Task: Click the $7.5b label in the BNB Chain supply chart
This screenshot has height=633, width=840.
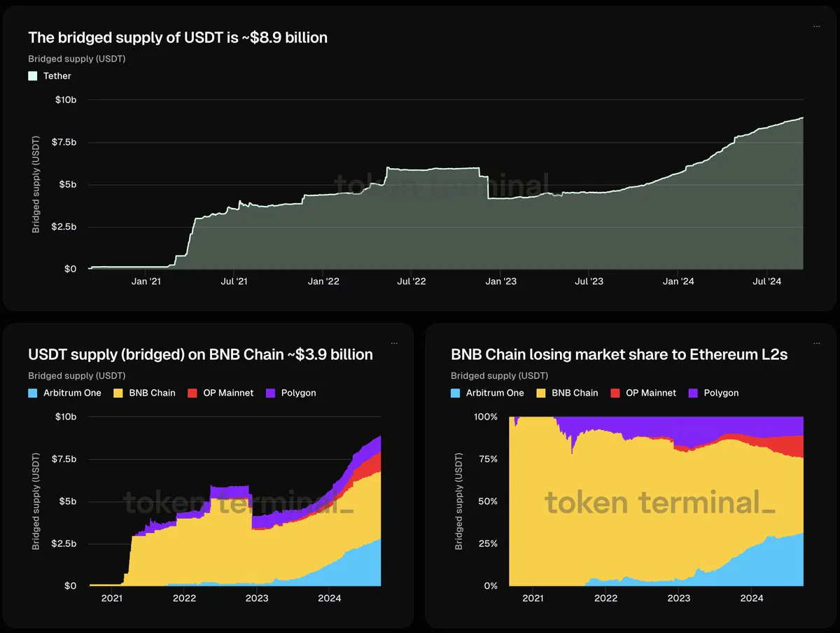Action: [x=65, y=459]
